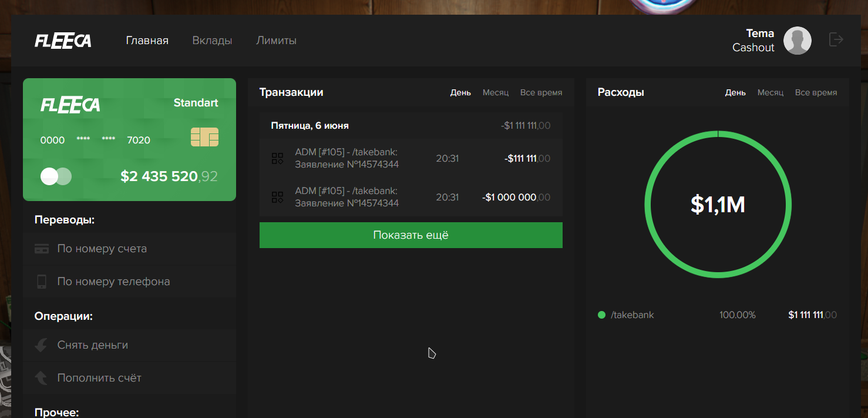Screen dimensions: 868x418
Task: Click the card payment system circles logo
Action: tap(56, 176)
